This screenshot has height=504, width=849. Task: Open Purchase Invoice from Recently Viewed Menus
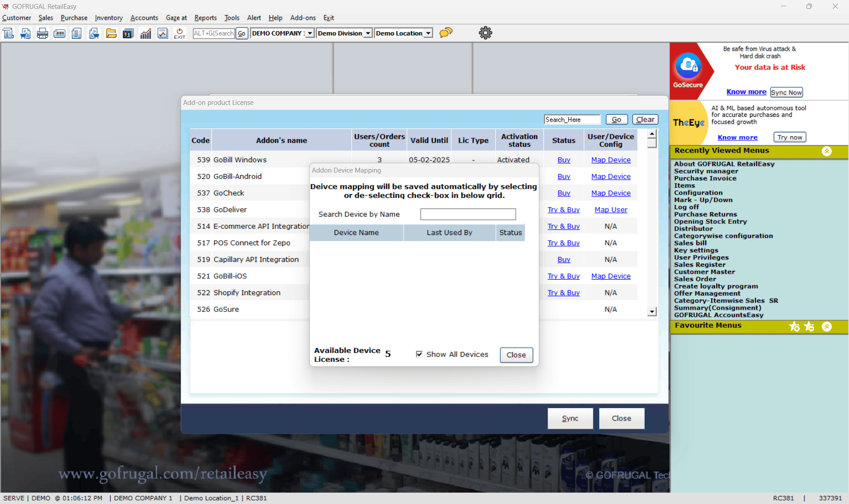[x=705, y=178]
